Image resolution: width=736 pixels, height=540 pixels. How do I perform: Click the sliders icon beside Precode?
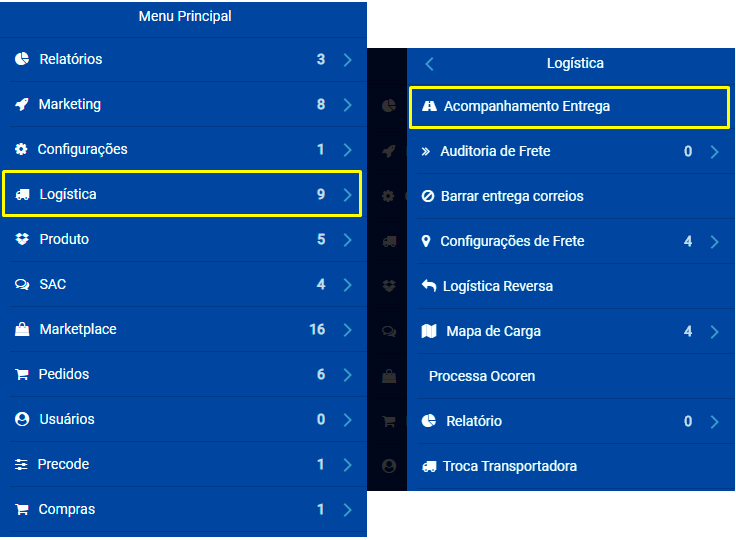pos(21,464)
